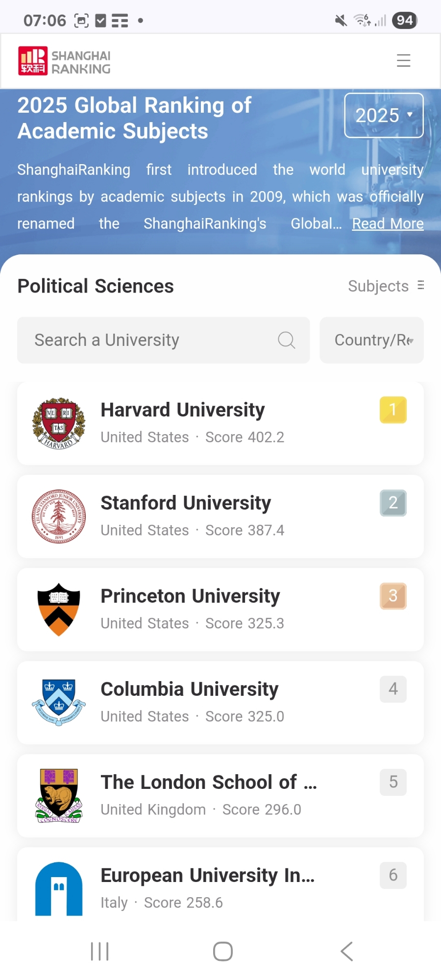Tap the ShanghaiRanking logo
Viewport: 441px width, 980px height.
click(64, 62)
